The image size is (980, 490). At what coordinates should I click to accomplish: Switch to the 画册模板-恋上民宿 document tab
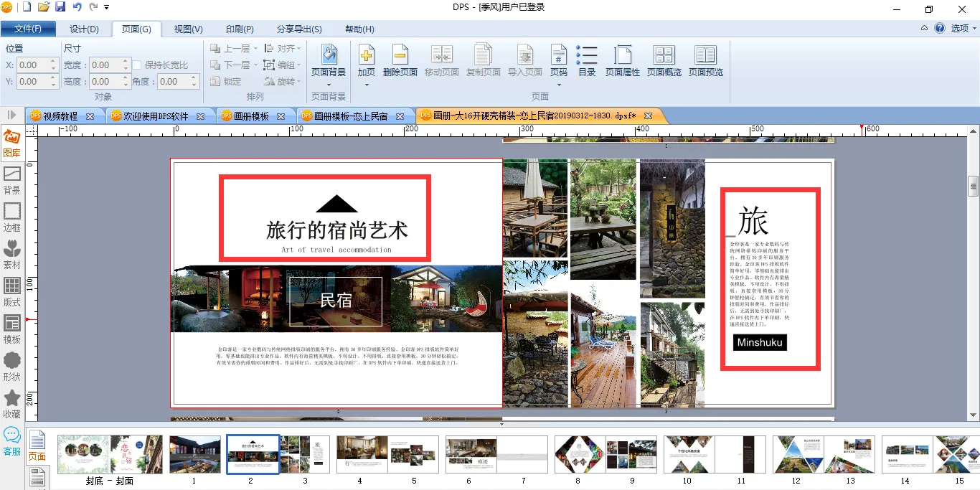pyautogui.click(x=350, y=116)
